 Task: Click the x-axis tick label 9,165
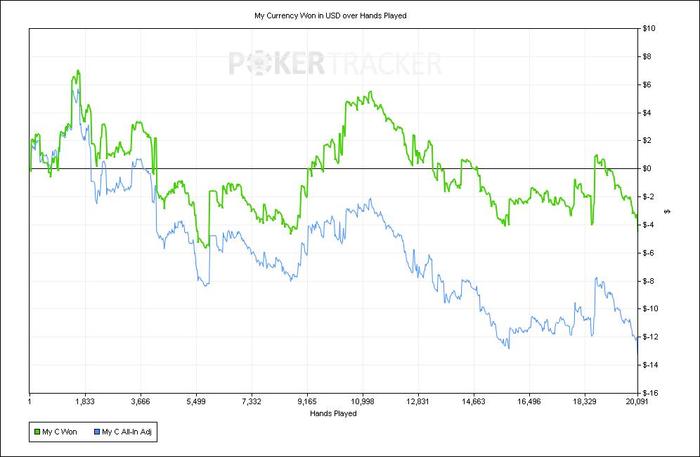[307, 402]
